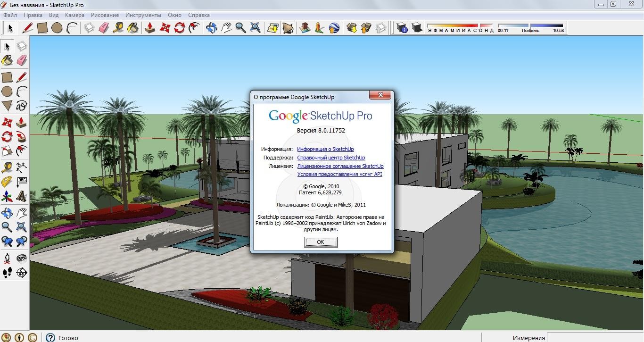644x342 pixels.
Task: Click the copyright C status bar icon
Action: click(x=32, y=337)
